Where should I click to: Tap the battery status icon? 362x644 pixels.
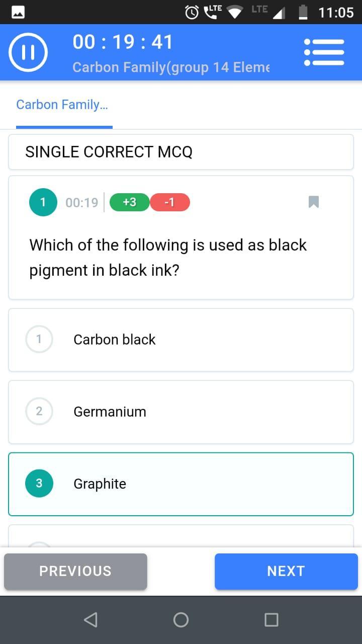click(303, 12)
